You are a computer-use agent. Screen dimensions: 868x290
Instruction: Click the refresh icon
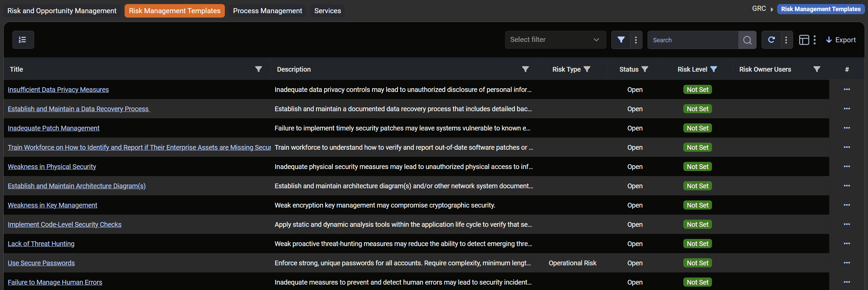coord(771,40)
